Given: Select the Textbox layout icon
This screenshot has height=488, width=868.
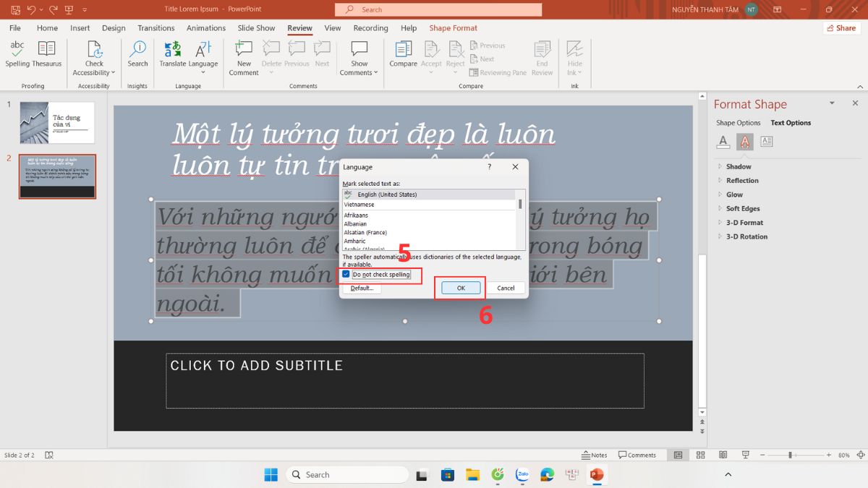Looking at the screenshot, I should point(767,142).
